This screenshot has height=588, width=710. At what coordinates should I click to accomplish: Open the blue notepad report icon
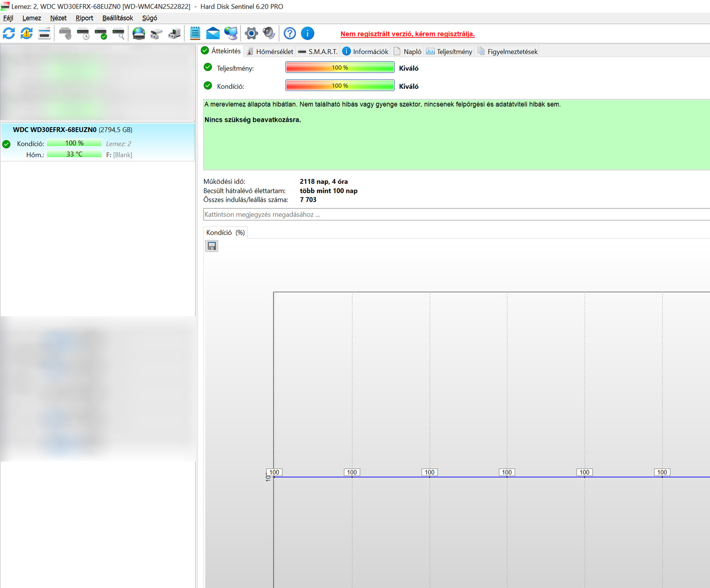(x=195, y=33)
